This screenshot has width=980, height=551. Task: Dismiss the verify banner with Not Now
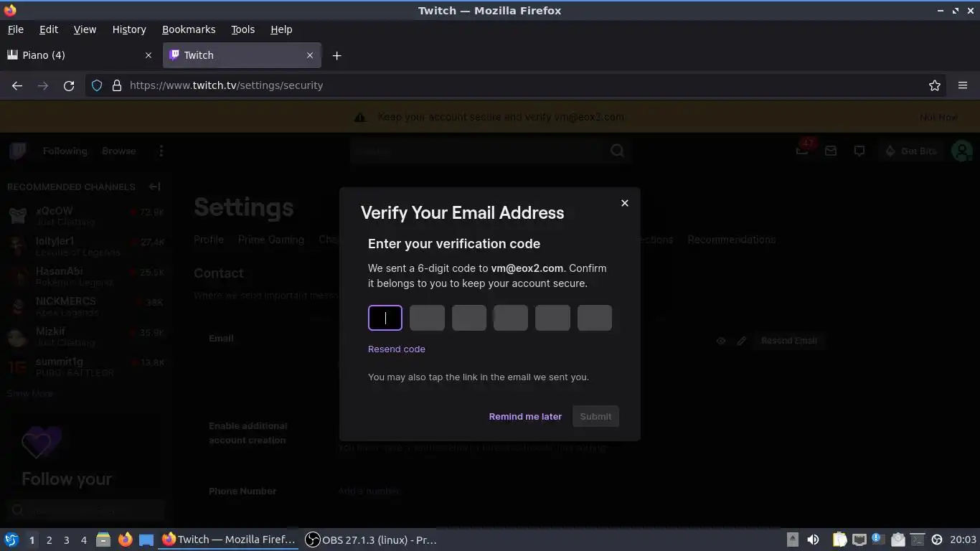[x=938, y=117]
